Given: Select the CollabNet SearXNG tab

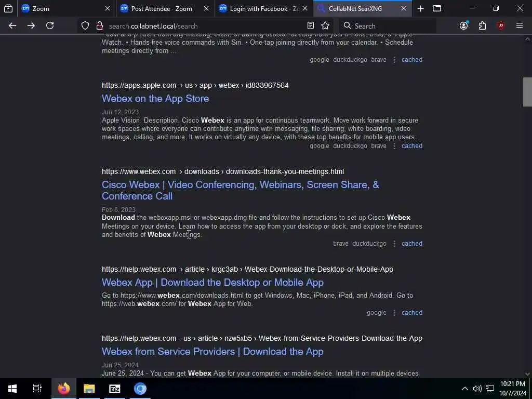Looking at the screenshot, I should click(x=363, y=9).
